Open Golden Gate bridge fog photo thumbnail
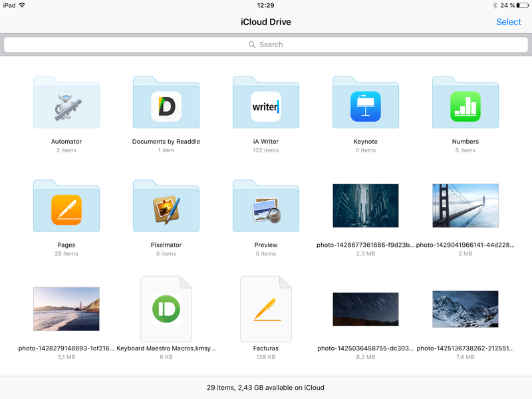This screenshot has height=399, width=532. (465, 205)
